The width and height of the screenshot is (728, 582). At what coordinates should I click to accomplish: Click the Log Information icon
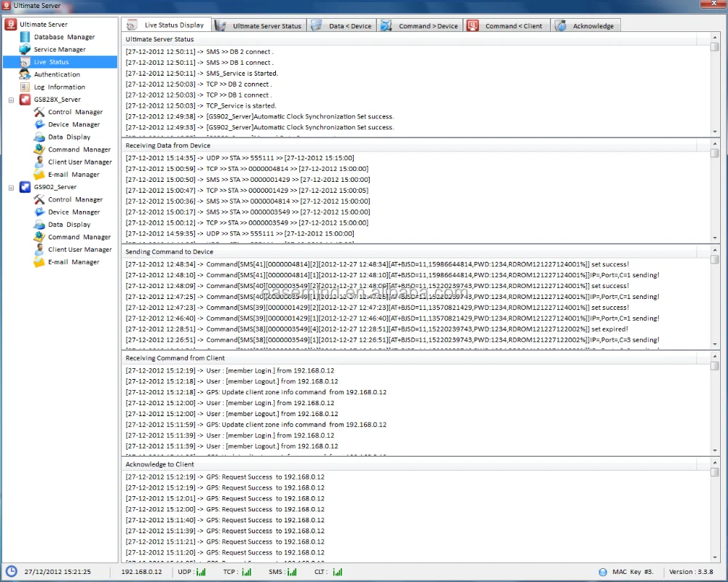(25, 87)
